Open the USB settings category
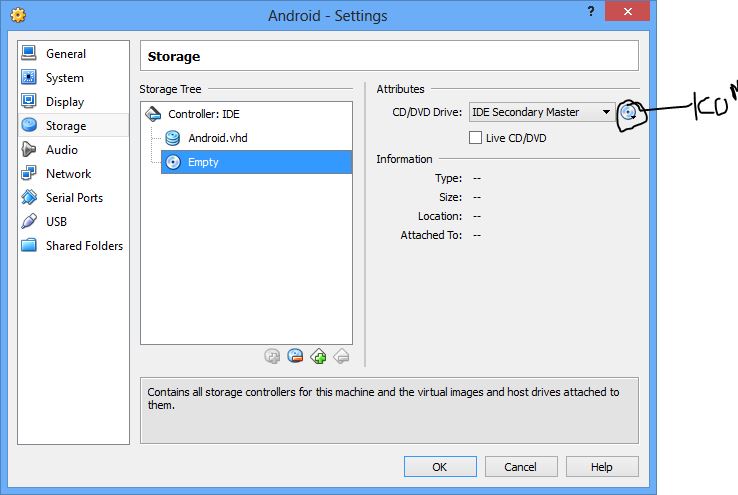 pos(73,222)
